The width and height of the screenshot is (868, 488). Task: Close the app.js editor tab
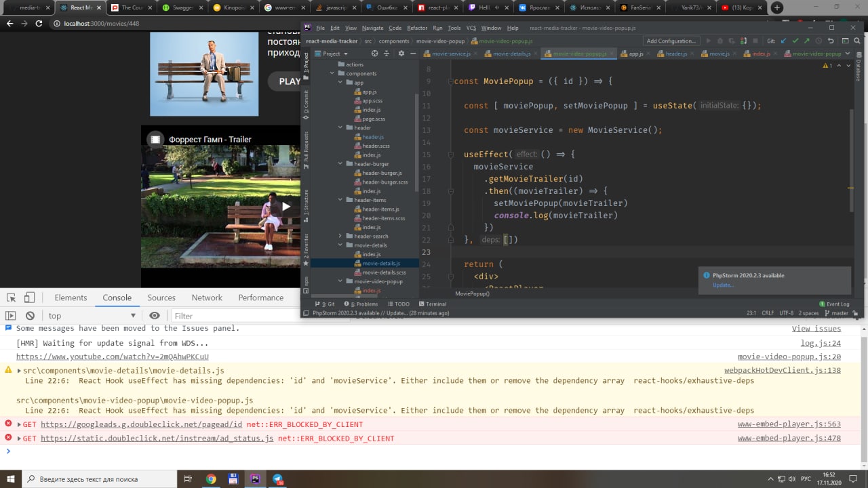(648, 54)
